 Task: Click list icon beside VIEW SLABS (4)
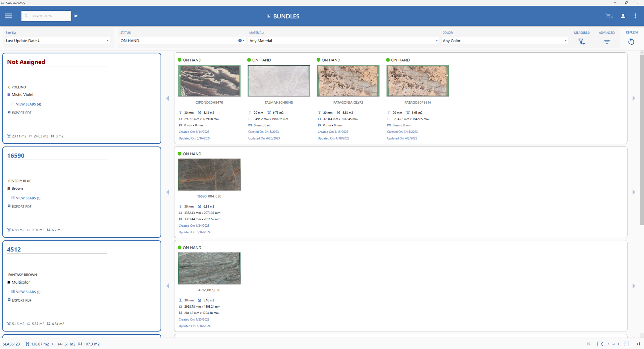pos(13,104)
